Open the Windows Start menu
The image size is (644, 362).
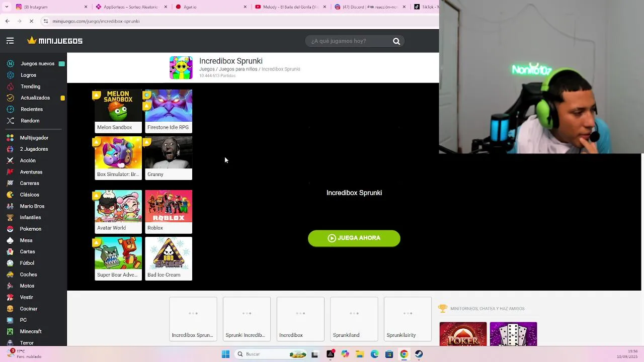pos(225,354)
